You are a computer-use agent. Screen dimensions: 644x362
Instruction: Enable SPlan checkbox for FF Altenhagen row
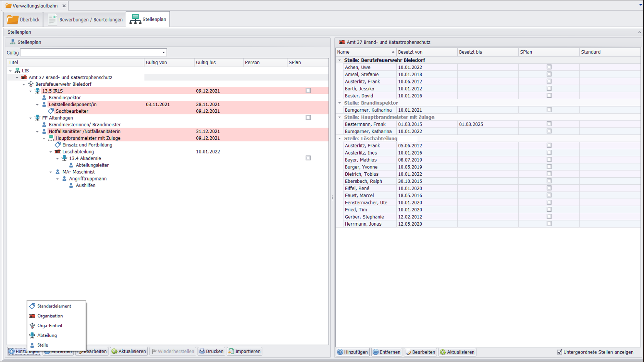coord(308,118)
